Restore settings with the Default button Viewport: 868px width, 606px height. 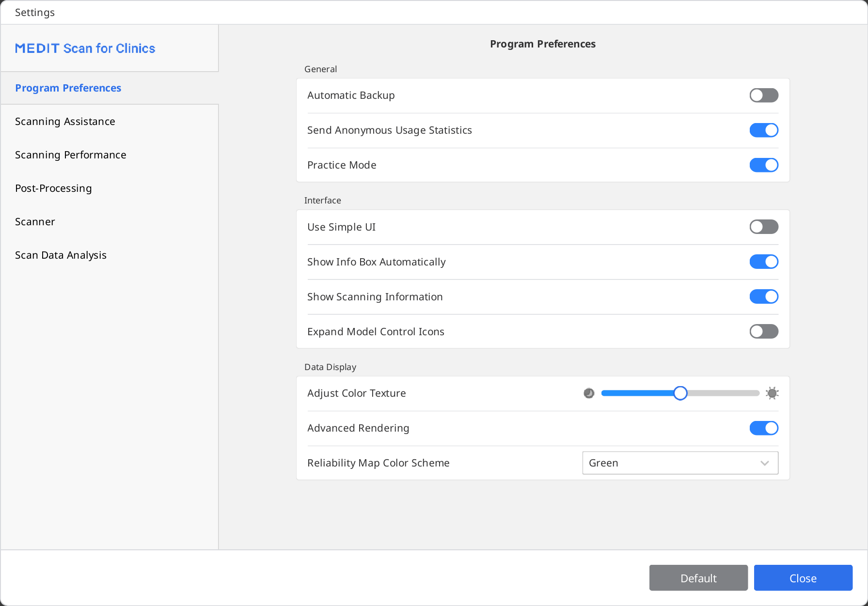[698, 578]
